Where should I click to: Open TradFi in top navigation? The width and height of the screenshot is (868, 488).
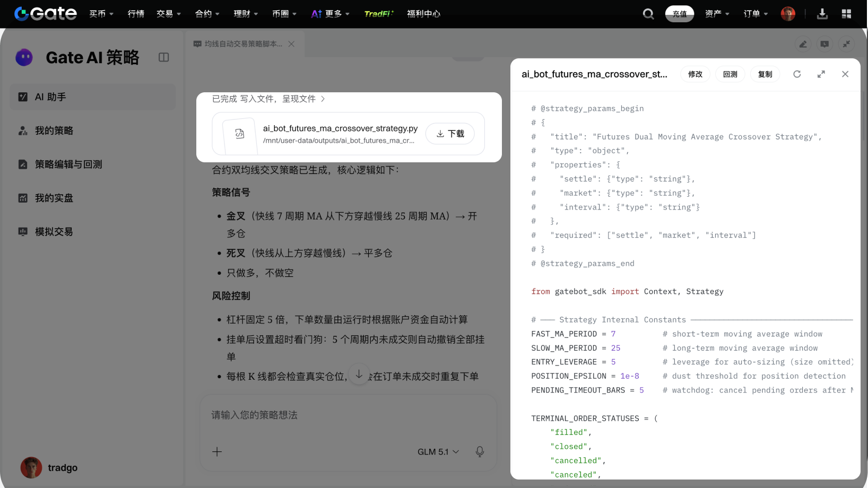[379, 14]
